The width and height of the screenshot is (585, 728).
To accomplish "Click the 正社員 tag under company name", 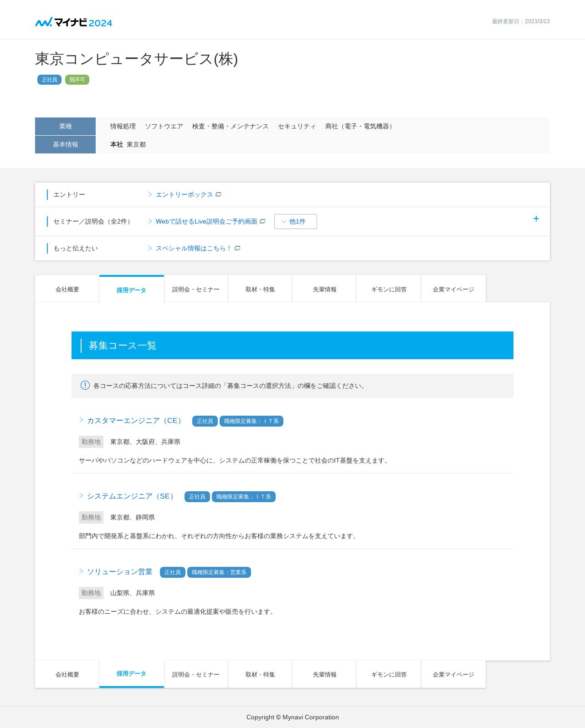I will [49, 80].
